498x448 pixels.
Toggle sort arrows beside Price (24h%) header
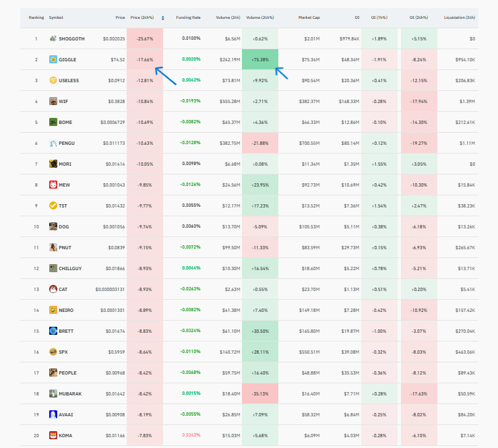pyautogui.click(x=162, y=18)
